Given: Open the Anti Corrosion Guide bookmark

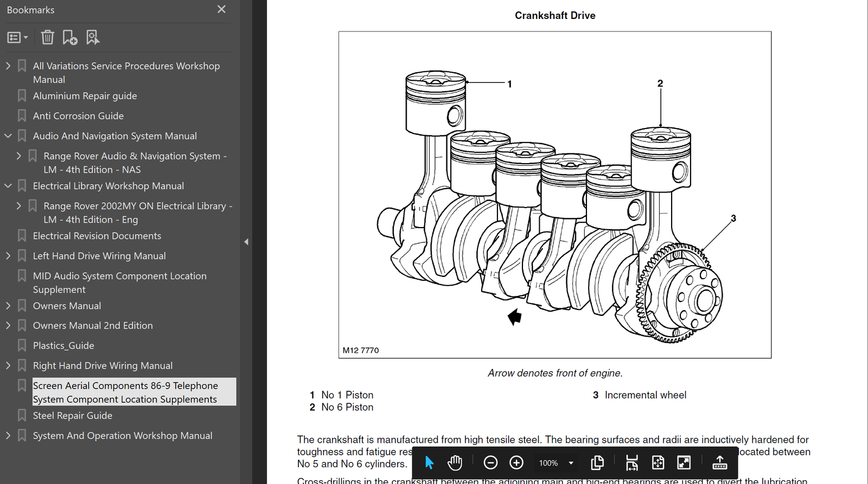Looking at the screenshot, I should click(78, 116).
